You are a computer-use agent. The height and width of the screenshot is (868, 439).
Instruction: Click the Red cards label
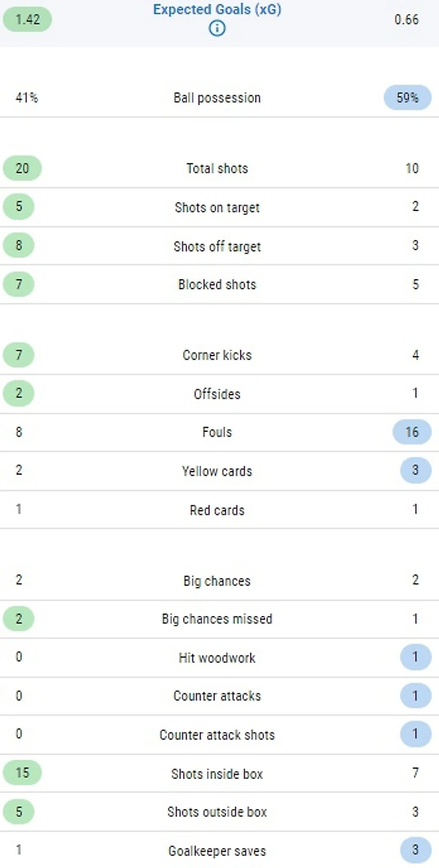coord(217,510)
